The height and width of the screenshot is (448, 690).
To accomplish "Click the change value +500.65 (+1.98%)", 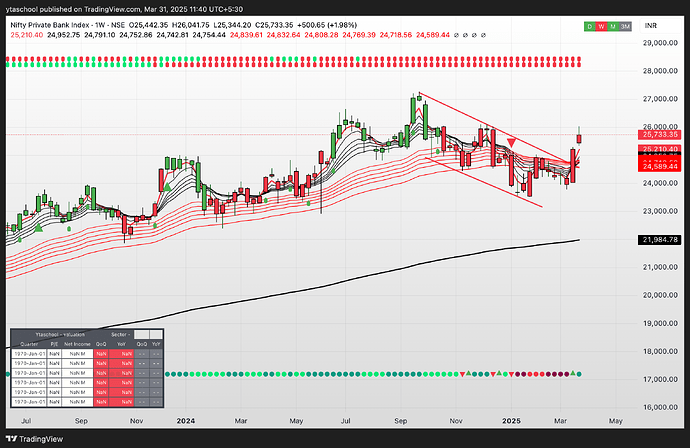I will [x=327, y=25].
